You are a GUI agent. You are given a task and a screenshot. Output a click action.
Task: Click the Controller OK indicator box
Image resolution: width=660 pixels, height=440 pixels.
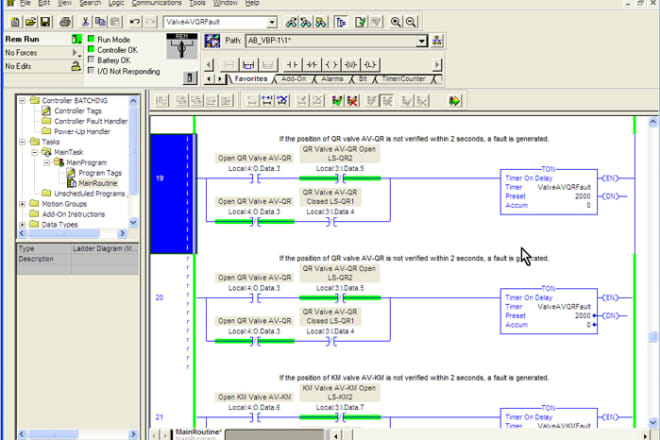[x=91, y=49]
